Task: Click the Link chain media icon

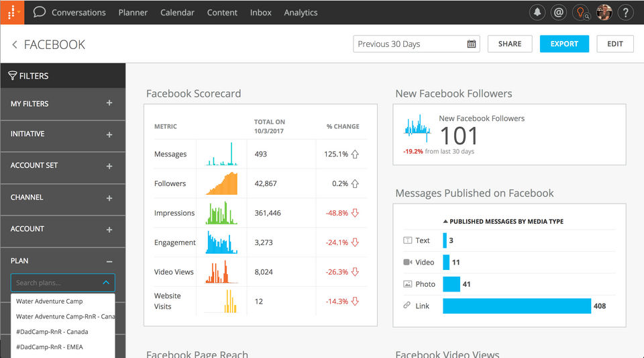Action: click(407, 306)
